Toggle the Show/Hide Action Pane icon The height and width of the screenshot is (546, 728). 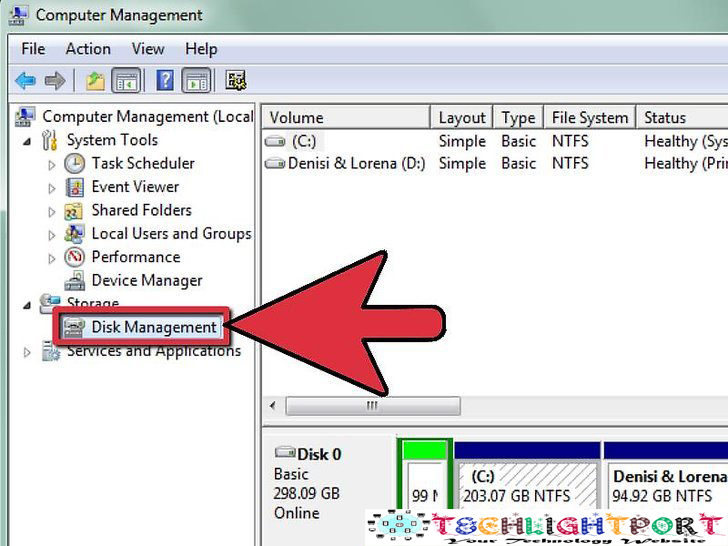pos(196,80)
